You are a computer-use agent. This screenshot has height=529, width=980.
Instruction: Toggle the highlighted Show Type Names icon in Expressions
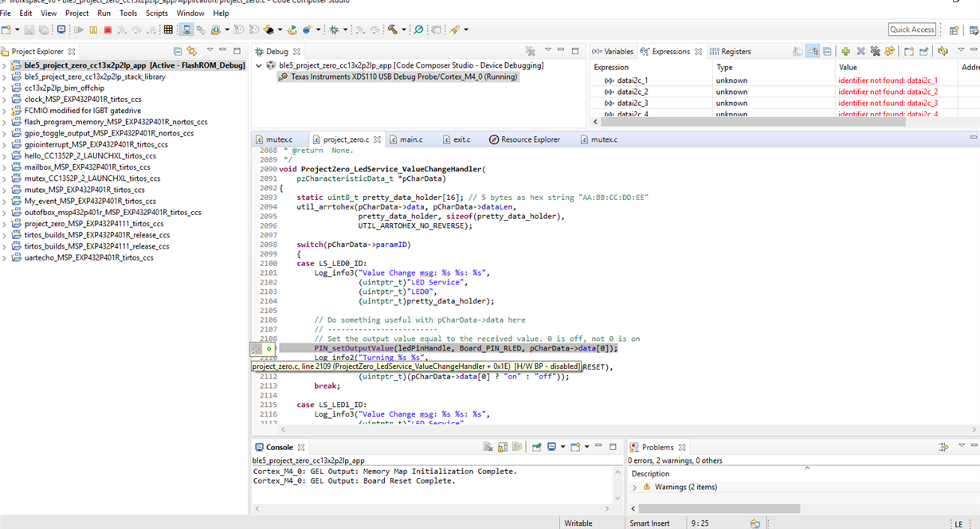click(x=812, y=51)
